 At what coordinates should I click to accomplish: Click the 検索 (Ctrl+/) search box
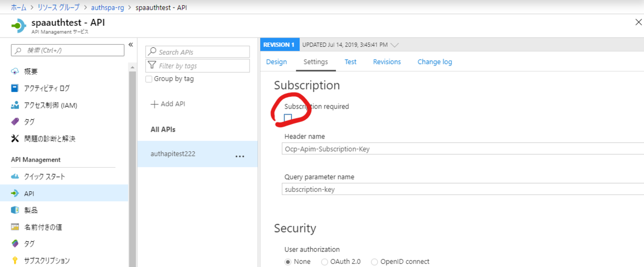coord(68,50)
